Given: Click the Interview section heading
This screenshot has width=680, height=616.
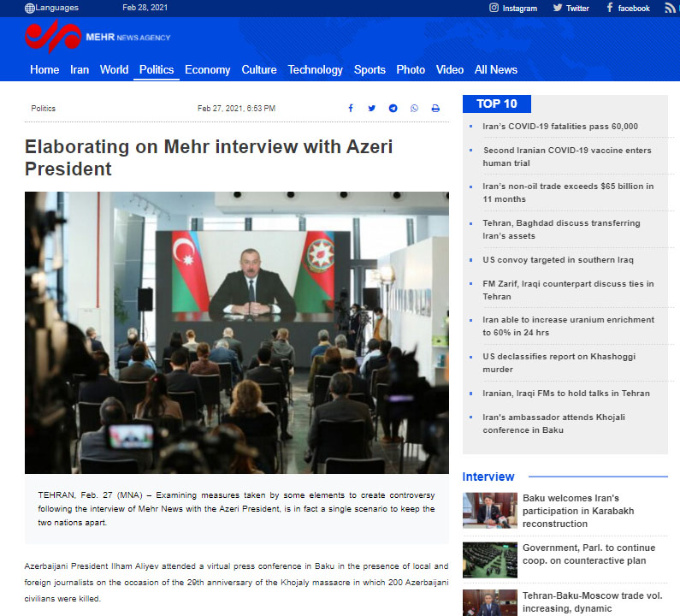Looking at the screenshot, I should tap(488, 477).
